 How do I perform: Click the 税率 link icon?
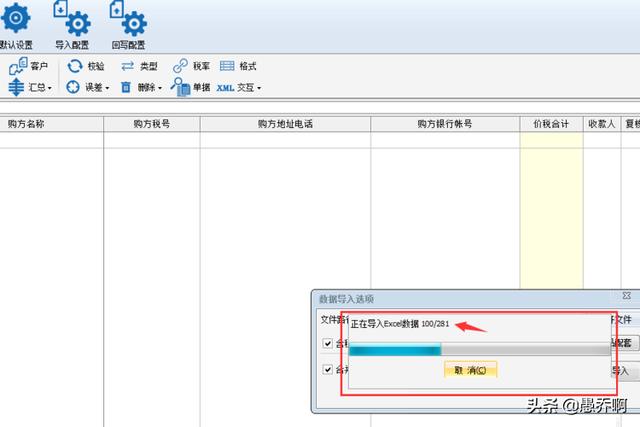pos(180,66)
